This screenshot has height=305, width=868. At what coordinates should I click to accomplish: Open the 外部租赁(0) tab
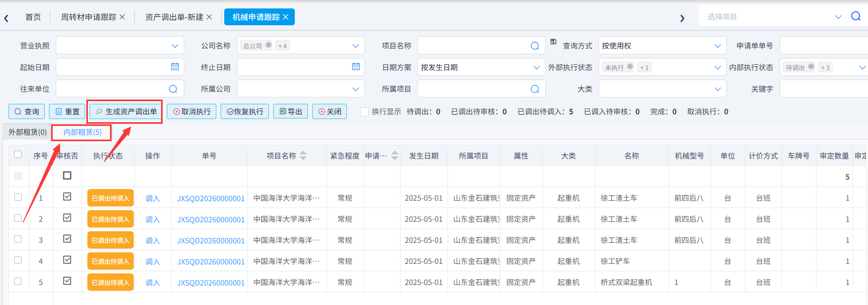[27, 132]
